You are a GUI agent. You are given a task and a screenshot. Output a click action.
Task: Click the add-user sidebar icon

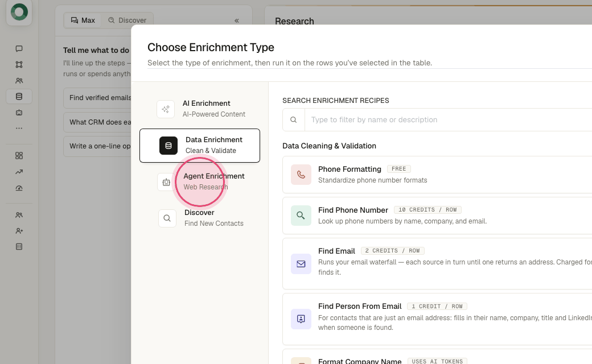coord(19,231)
